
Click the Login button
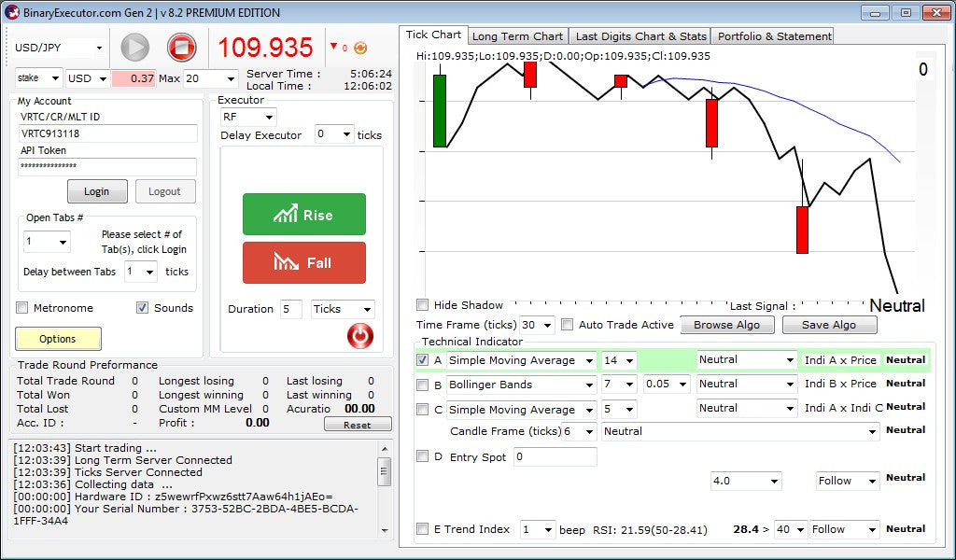96,191
